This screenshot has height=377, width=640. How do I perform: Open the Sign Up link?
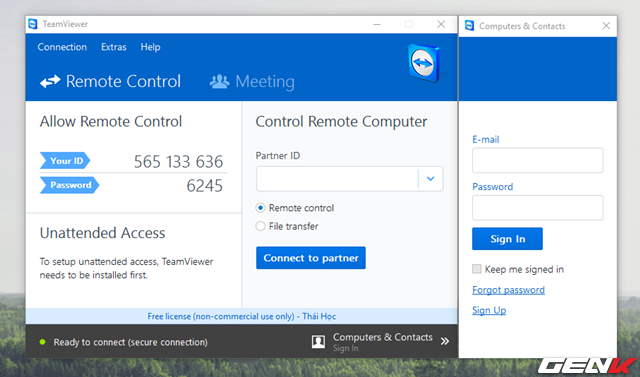(x=489, y=310)
